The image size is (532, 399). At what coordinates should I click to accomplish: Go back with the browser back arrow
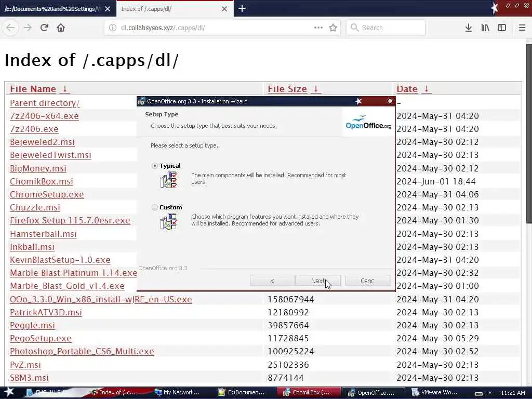pos(10,28)
